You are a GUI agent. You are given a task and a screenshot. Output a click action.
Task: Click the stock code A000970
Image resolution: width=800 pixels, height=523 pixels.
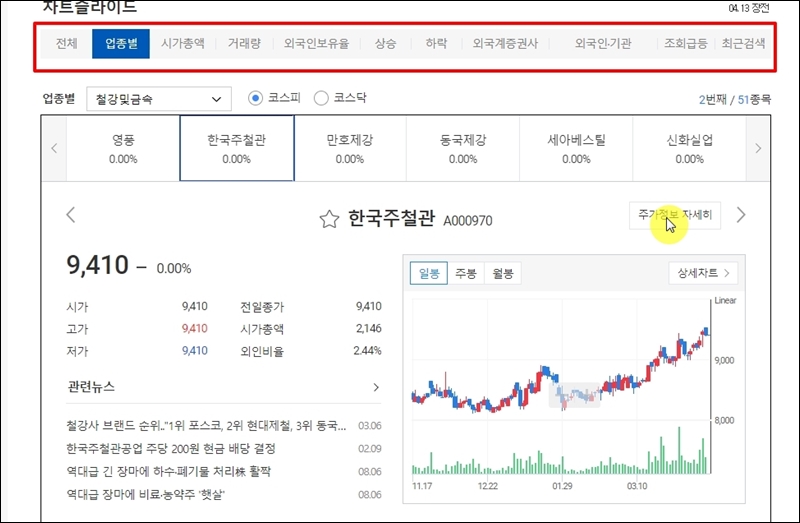[468, 221]
